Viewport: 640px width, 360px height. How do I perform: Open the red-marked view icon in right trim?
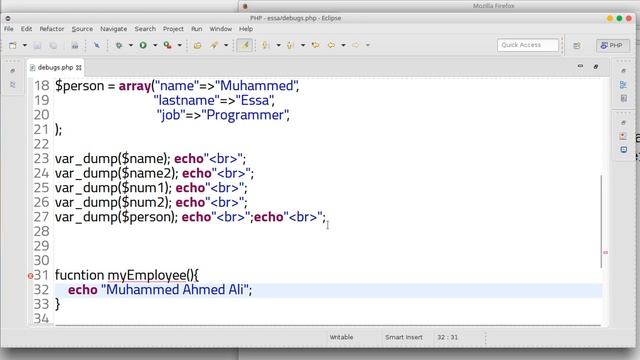click(623, 136)
